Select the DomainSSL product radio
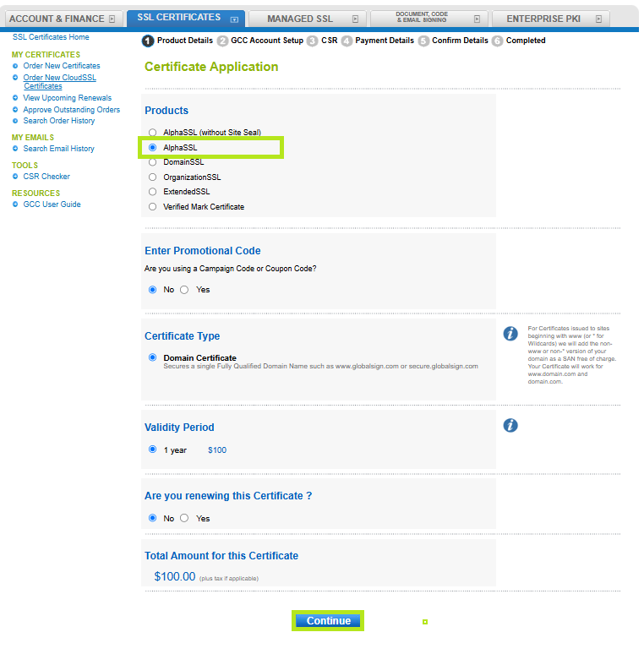The width and height of the screenshot is (644, 654). point(153,162)
